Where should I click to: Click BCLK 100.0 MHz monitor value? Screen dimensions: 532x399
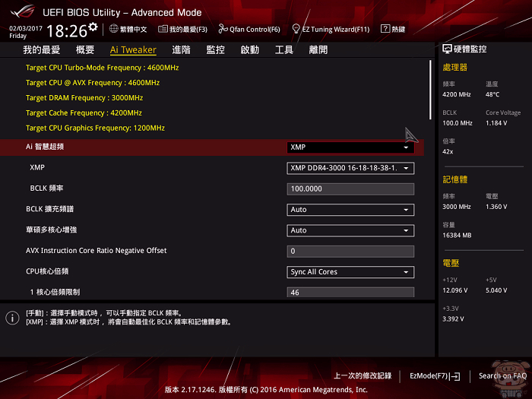click(458, 123)
